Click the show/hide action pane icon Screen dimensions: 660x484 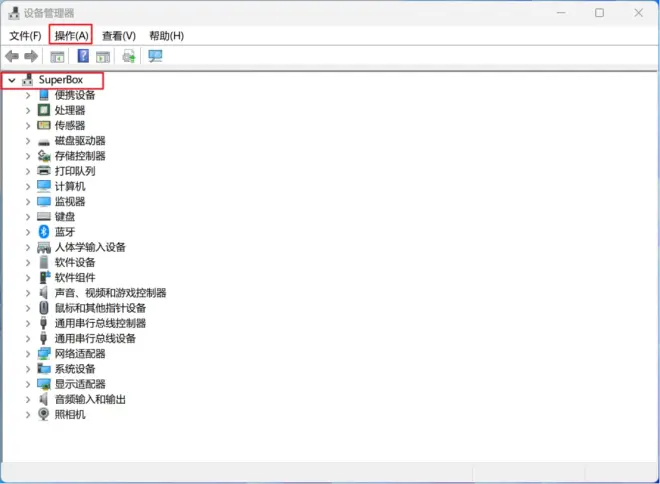point(103,56)
